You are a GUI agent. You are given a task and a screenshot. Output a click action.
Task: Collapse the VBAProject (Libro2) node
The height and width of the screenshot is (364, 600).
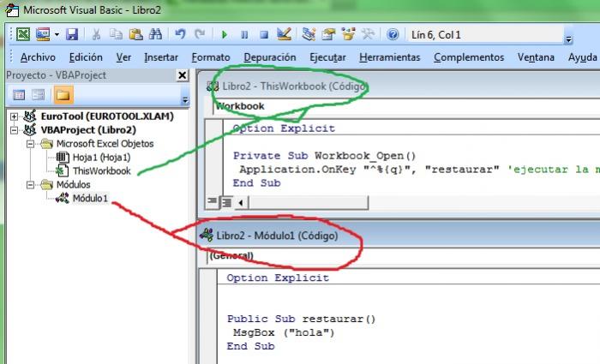pos(15,130)
